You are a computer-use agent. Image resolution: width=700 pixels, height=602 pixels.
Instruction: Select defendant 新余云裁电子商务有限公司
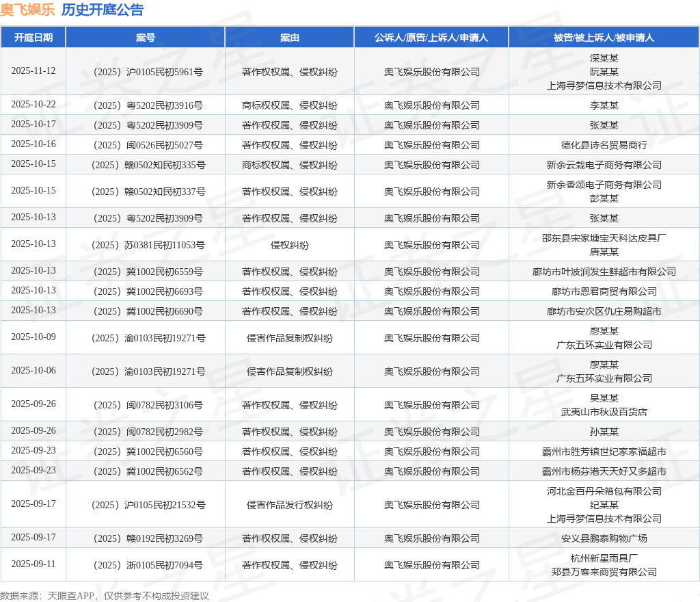tap(604, 166)
